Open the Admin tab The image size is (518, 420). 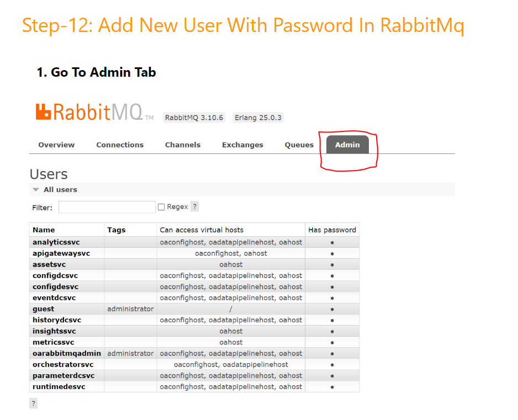pos(347,145)
